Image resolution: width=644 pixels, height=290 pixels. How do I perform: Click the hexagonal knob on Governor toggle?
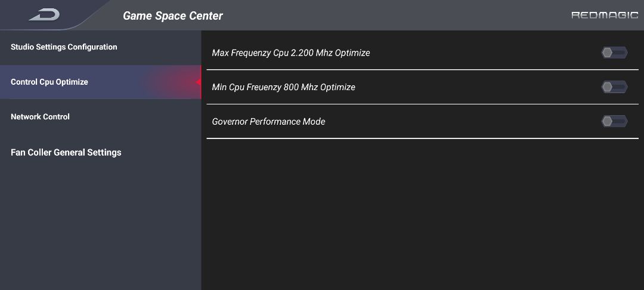click(607, 121)
